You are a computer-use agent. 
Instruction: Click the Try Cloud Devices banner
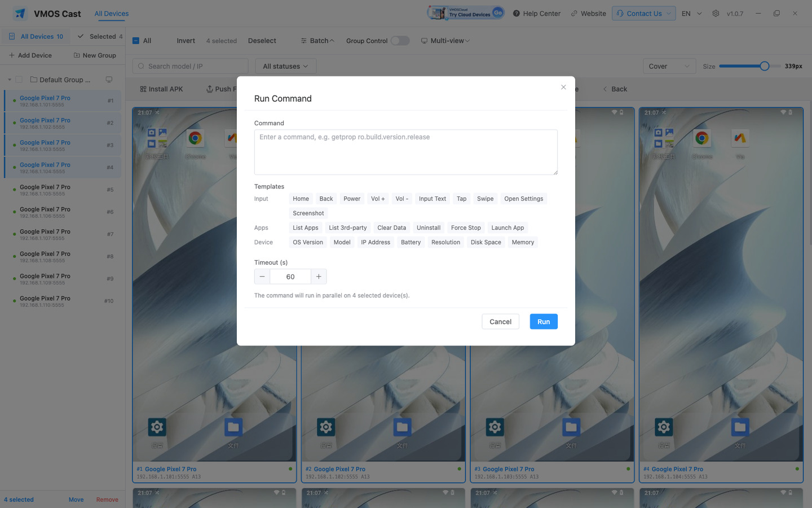coord(466,12)
